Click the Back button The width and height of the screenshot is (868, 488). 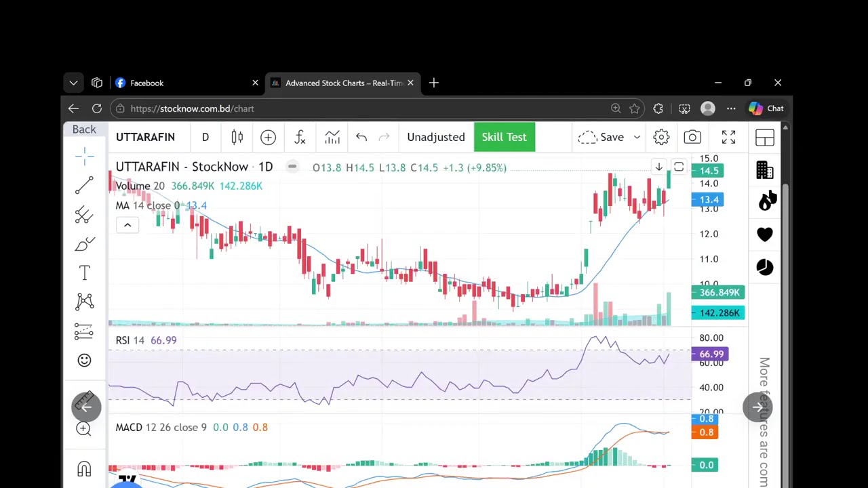click(84, 129)
